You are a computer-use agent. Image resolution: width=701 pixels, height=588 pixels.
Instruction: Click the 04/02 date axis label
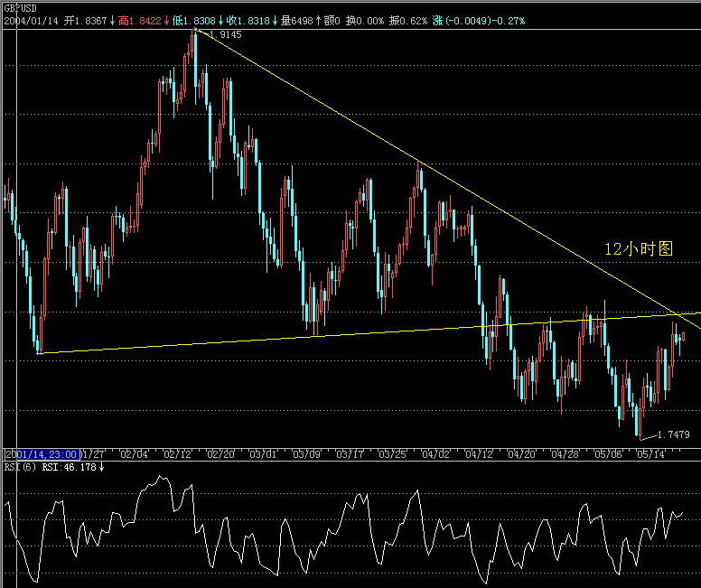(x=435, y=454)
